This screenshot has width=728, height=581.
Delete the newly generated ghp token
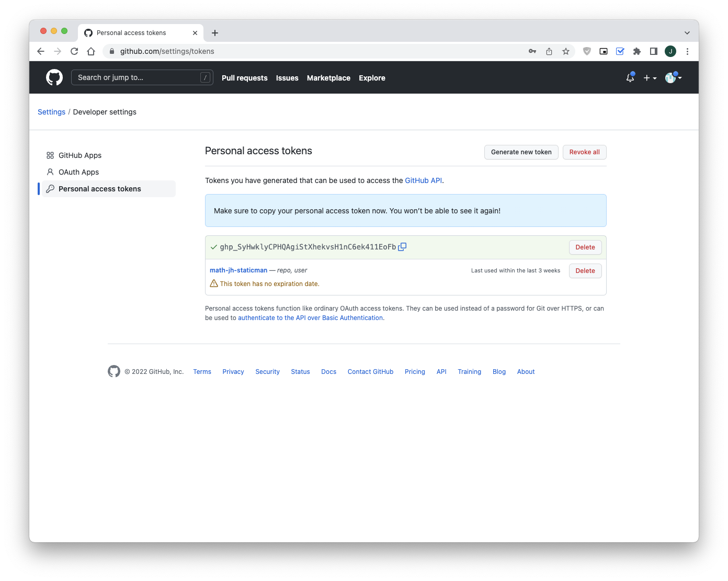coord(585,247)
